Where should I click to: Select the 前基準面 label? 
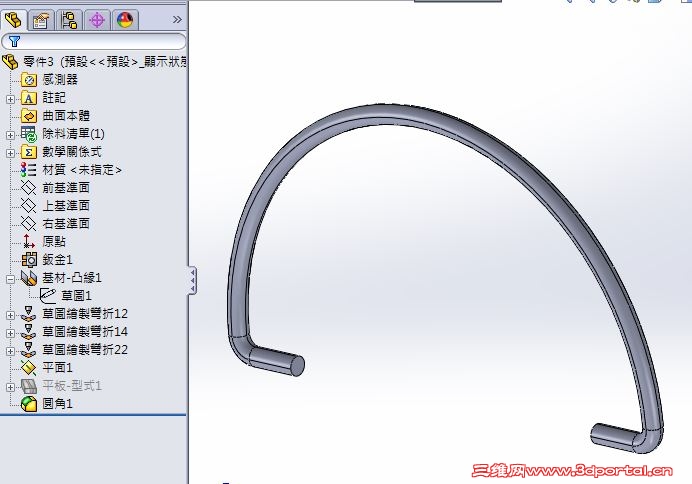point(66,188)
